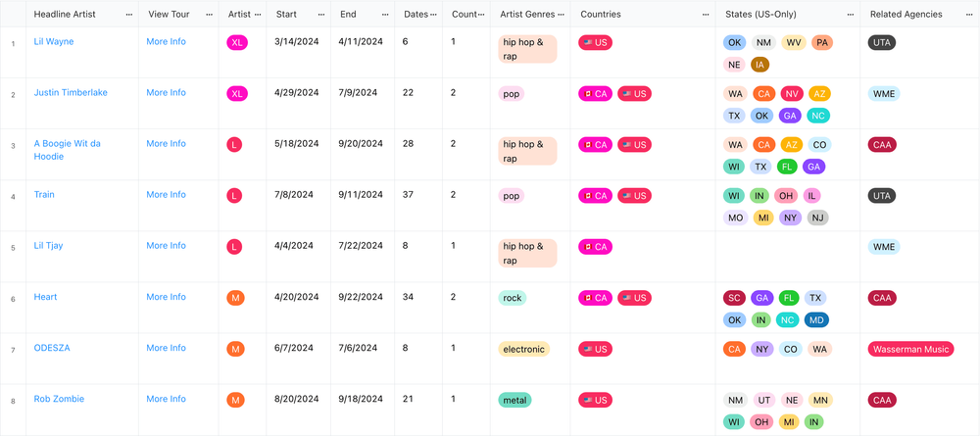Open the Lil Wayne artist link
The width and height of the screenshot is (980, 436).
click(x=54, y=41)
